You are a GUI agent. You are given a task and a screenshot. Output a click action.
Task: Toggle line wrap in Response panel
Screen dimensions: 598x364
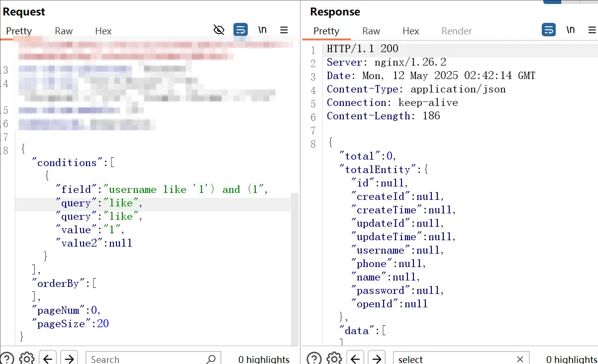coord(549,30)
